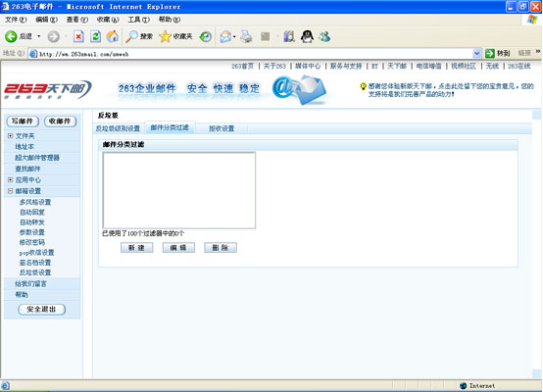Open the 工具 menu in the menu bar
Image resolution: width=543 pixels, height=392 pixels.
click(x=139, y=20)
